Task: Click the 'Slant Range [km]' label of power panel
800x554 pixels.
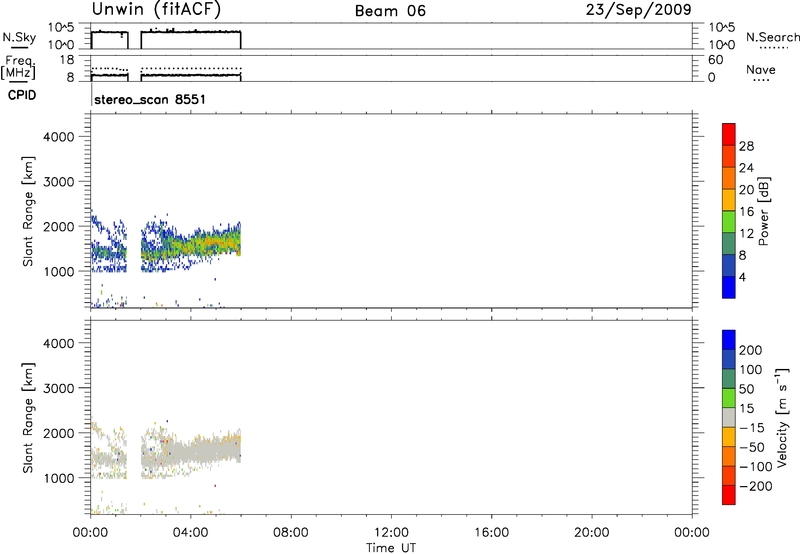Action: 28,211
